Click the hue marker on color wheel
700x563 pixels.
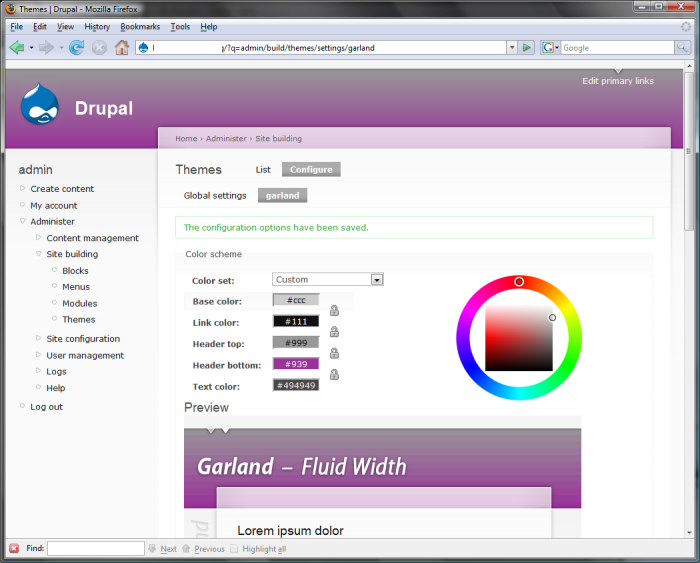tap(519, 282)
